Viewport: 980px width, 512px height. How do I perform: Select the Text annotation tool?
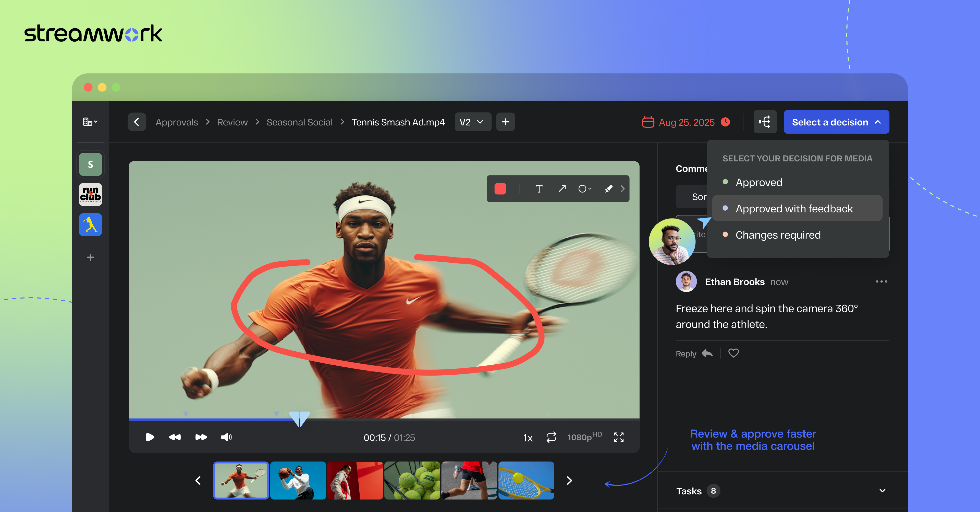[x=539, y=189]
